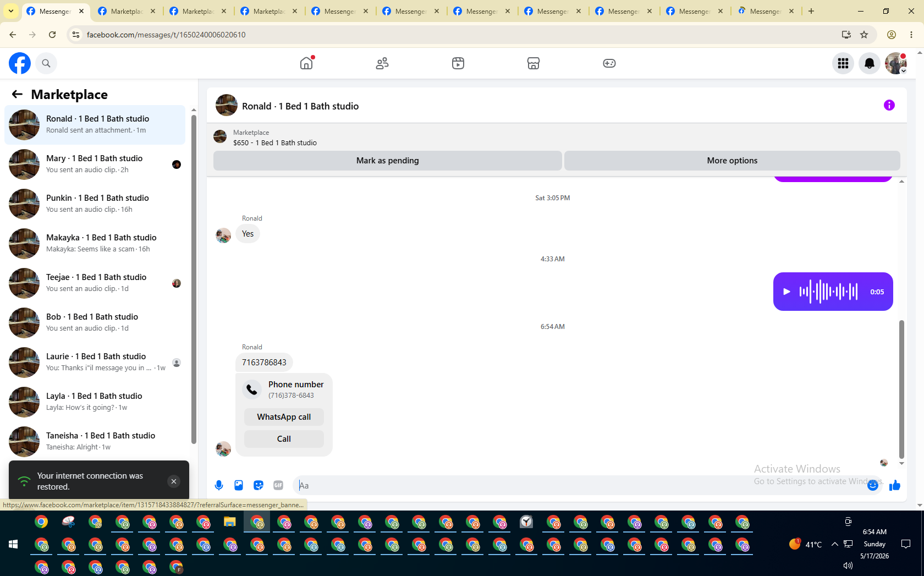Viewport: 924px width, 576px height.
Task: Switch to the first Messenger browser tab
Action: [56, 11]
